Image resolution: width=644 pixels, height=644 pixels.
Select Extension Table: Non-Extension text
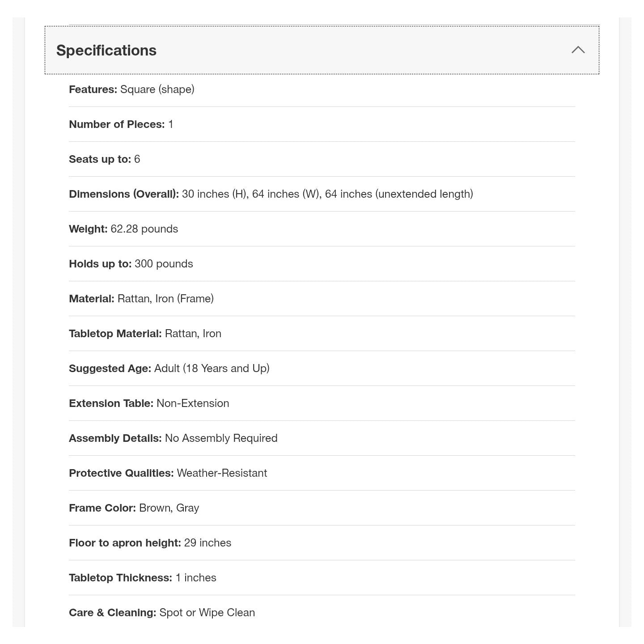(149, 403)
